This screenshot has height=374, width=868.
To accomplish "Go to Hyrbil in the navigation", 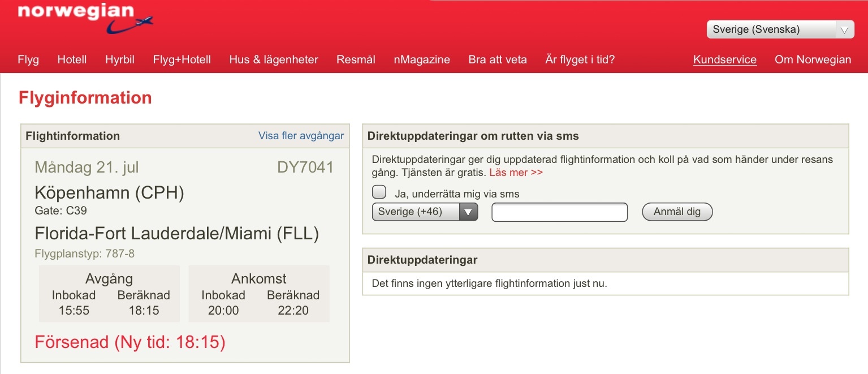I will 120,59.
